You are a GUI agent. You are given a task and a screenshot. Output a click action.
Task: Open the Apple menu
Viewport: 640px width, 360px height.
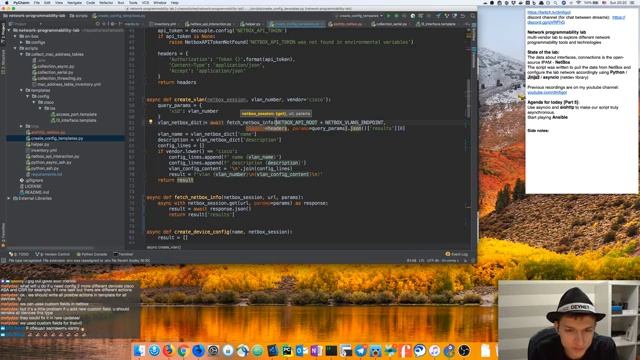tap(6, 3)
